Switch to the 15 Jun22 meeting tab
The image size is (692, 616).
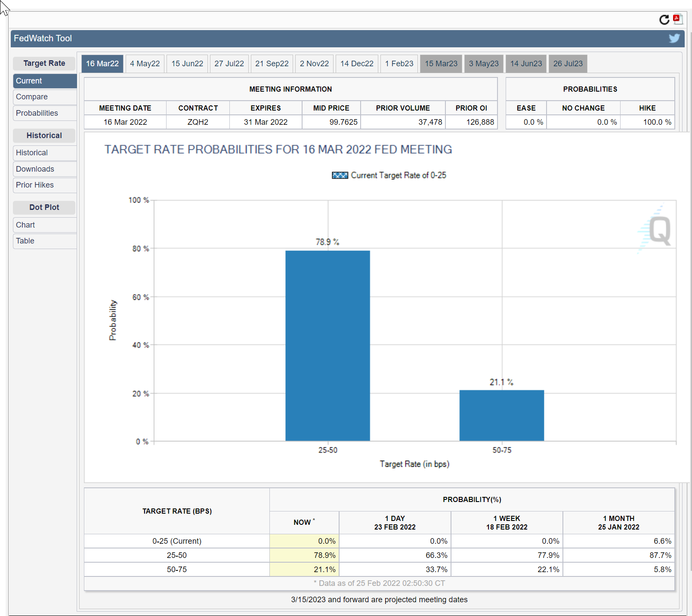click(187, 64)
